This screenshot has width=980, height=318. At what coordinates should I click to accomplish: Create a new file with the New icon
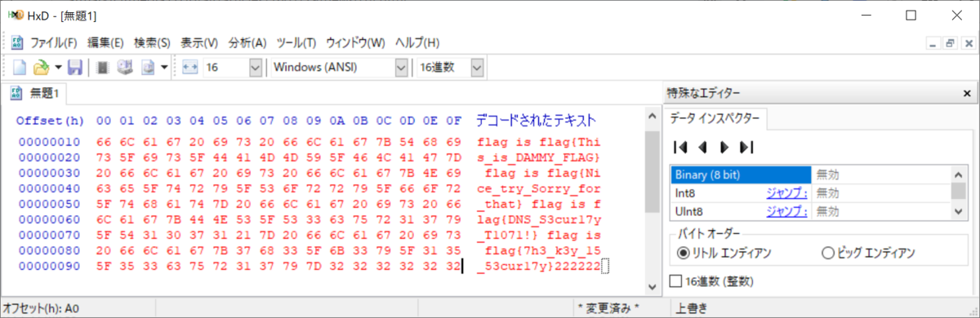coord(20,68)
